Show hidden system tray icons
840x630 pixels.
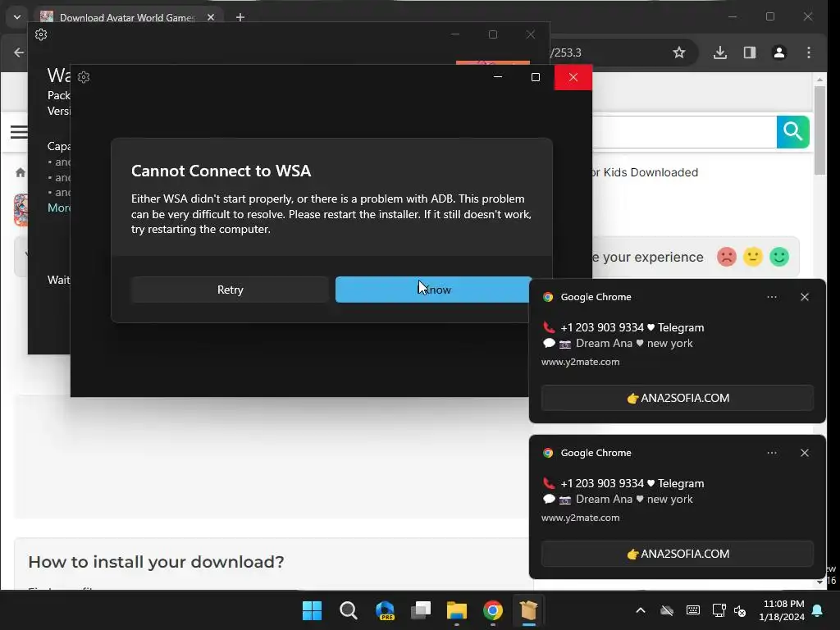tap(640, 610)
